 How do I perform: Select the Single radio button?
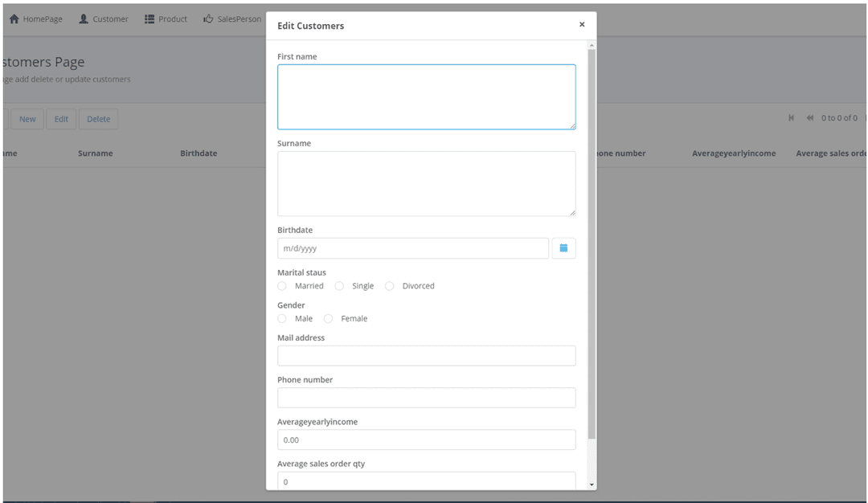pyautogui.click(x=339, y=286)
